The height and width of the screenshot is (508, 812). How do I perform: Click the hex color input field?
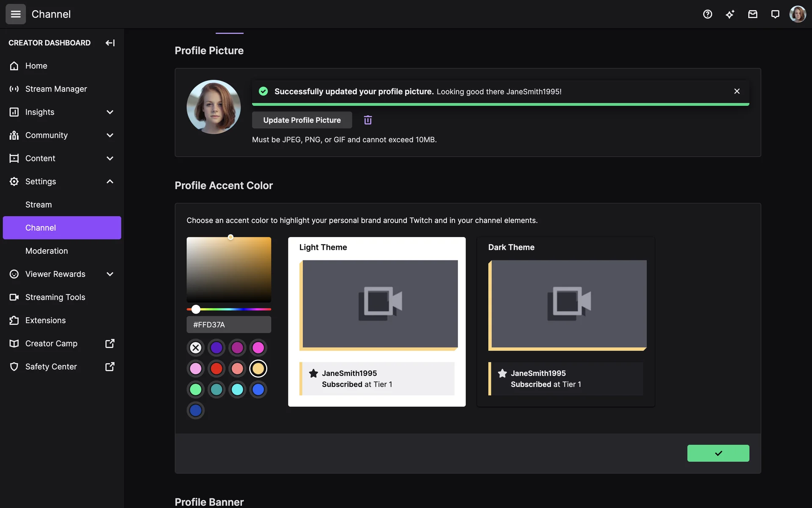click(228, 325)
